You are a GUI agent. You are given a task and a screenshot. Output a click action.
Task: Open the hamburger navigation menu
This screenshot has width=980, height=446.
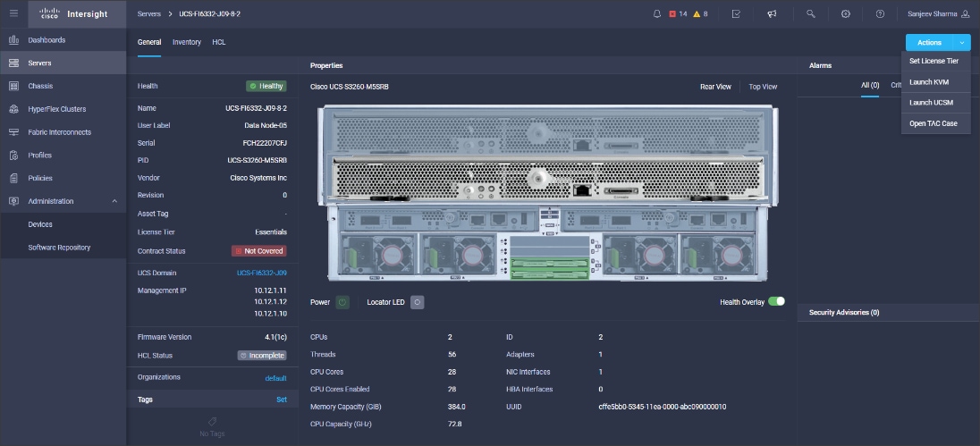(x=13, y=13)
